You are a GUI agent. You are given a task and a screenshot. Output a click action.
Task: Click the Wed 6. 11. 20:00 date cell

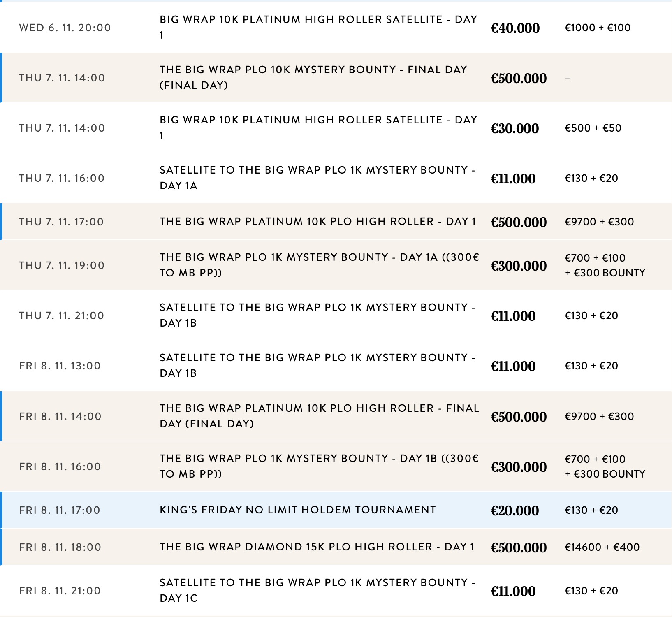click(65, 28)
